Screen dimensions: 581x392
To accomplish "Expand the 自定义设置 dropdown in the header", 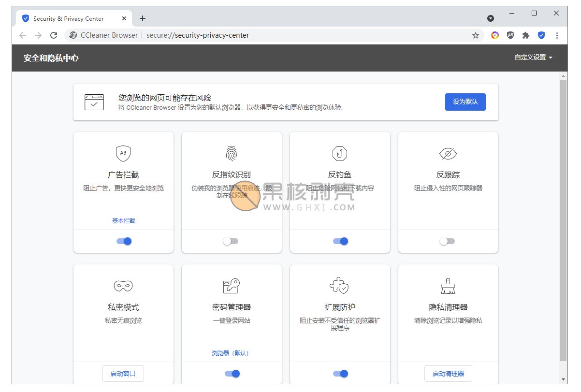I will click(x=533, y=58).
